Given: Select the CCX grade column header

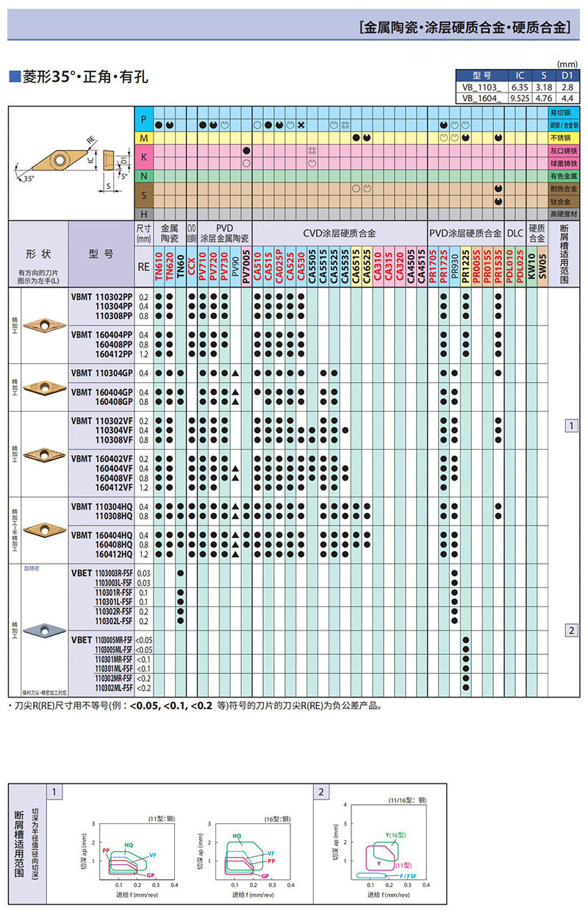Looking at the screenshot, I should [192, 265].
